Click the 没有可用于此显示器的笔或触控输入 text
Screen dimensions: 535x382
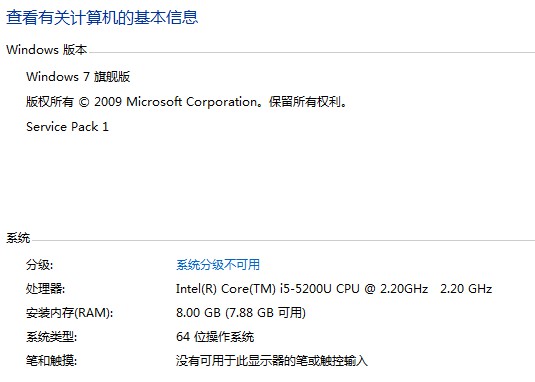(272, 361)
